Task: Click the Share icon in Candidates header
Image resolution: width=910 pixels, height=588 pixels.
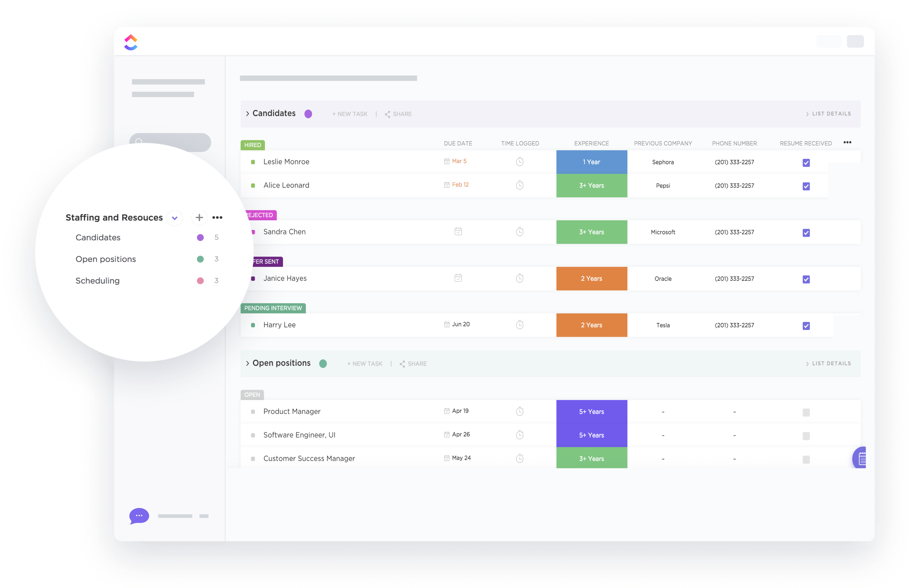Action: click(x=388, y=114)
